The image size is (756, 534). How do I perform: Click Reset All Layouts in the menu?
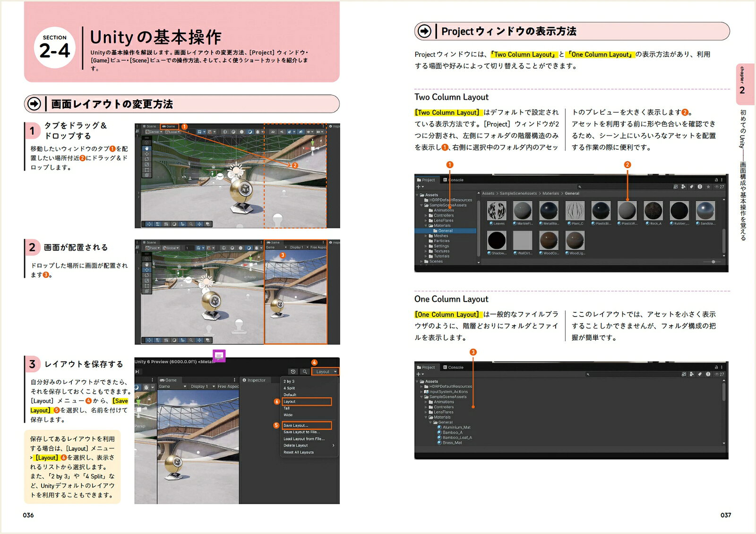pos(299,452)
